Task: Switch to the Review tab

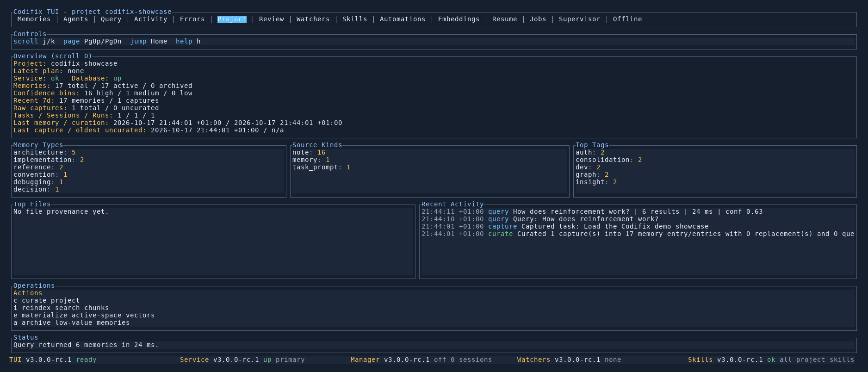Action: (272, 19)
